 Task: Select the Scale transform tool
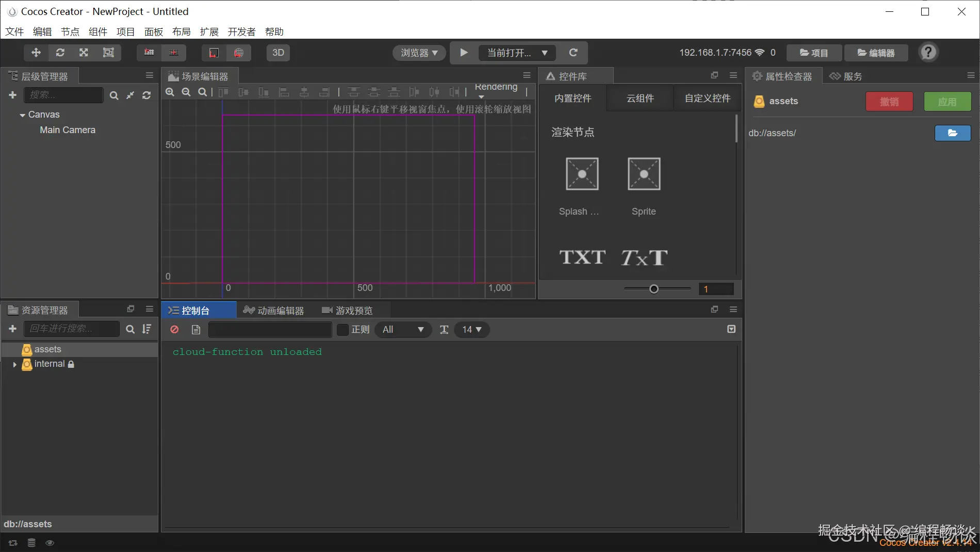point(83,52)
